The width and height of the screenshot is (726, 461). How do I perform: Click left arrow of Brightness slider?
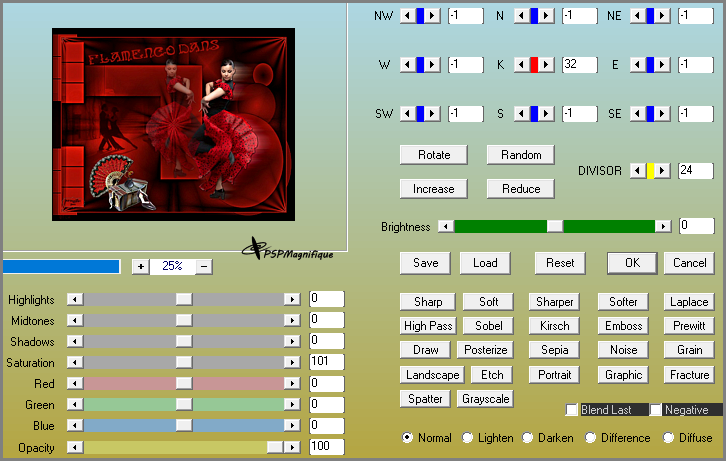[x=446, y=226]
